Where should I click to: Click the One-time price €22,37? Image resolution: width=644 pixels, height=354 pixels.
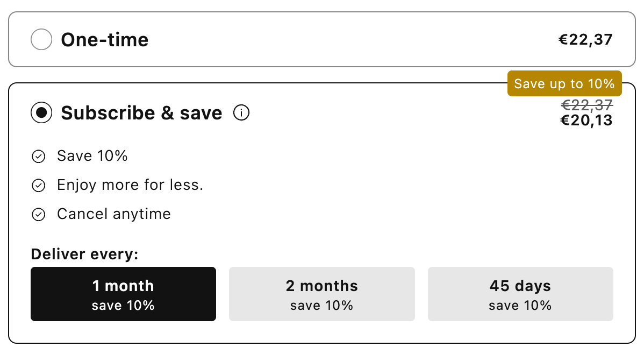coord(585,39)
